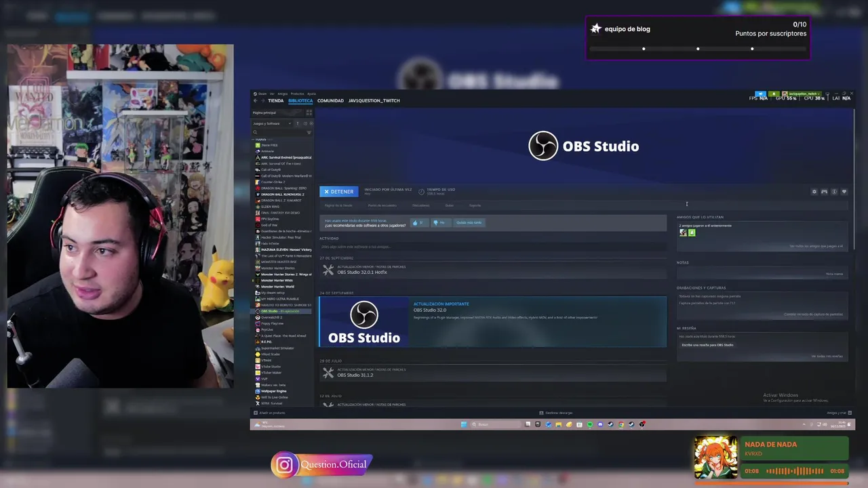Open the JAV1QUESTION_TWITCH profile tab

[374, 100]
